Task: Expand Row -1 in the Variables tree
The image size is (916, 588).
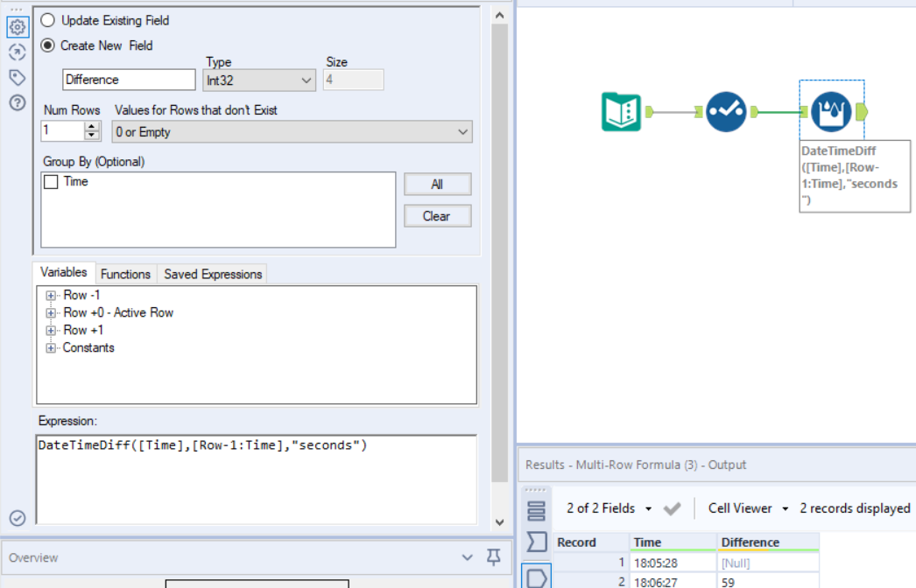Action: [x=50, y=296]
